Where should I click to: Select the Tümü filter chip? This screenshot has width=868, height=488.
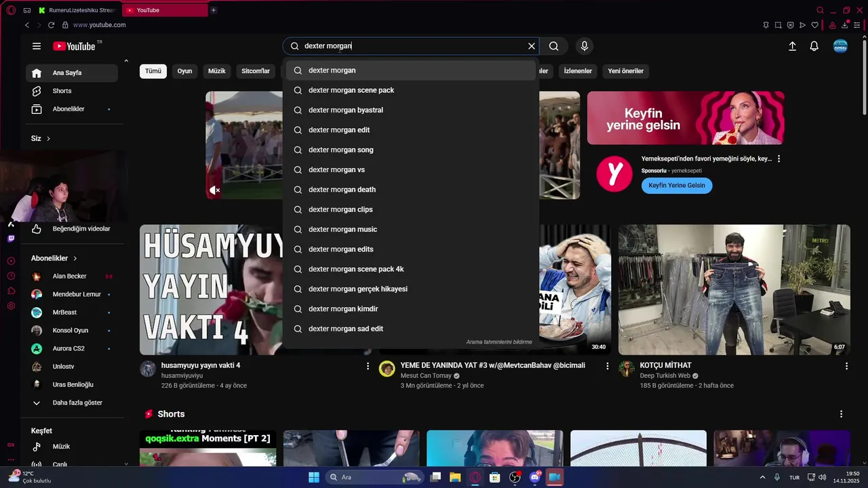click(153, 71)
